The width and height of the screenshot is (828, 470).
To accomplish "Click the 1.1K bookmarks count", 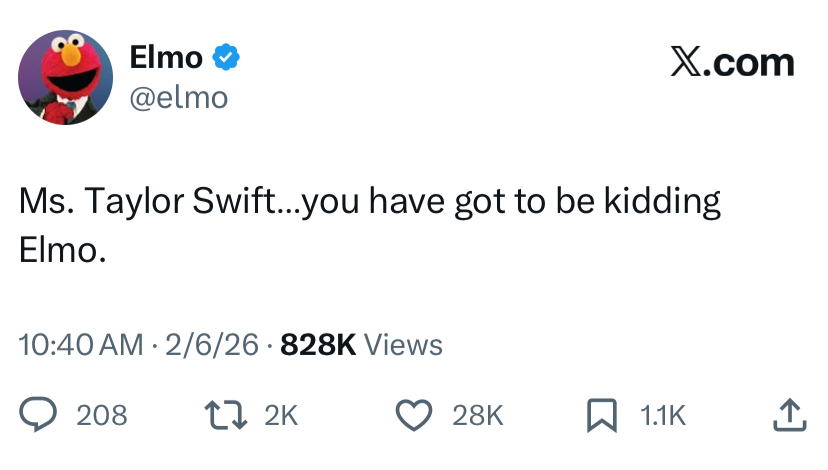I will pyautogui.click(x=663, y=415).
